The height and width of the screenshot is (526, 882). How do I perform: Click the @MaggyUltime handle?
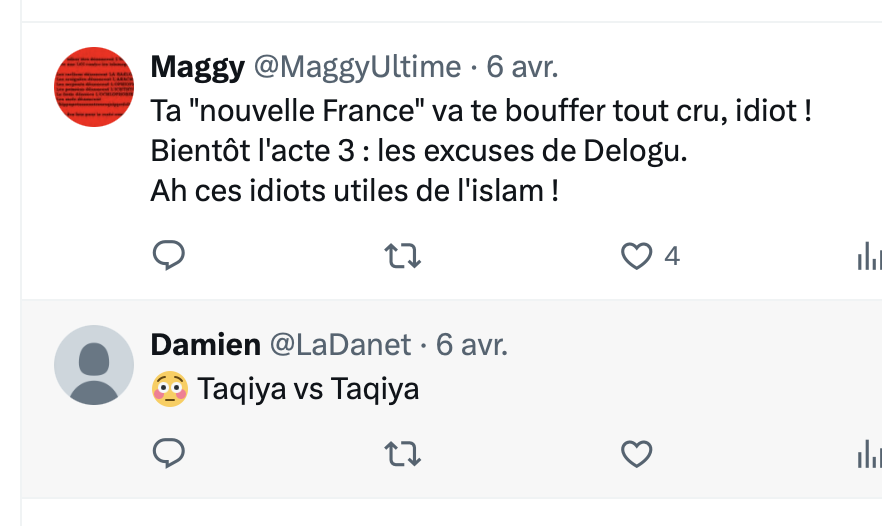click(357, 67)
